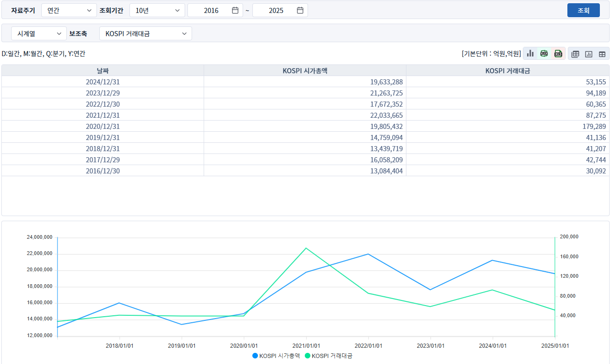This screenshot has height=364, width=611.
Task: Select the 2016/12/30 date cell
Action: pyautogui.click(x=103, y=171)
